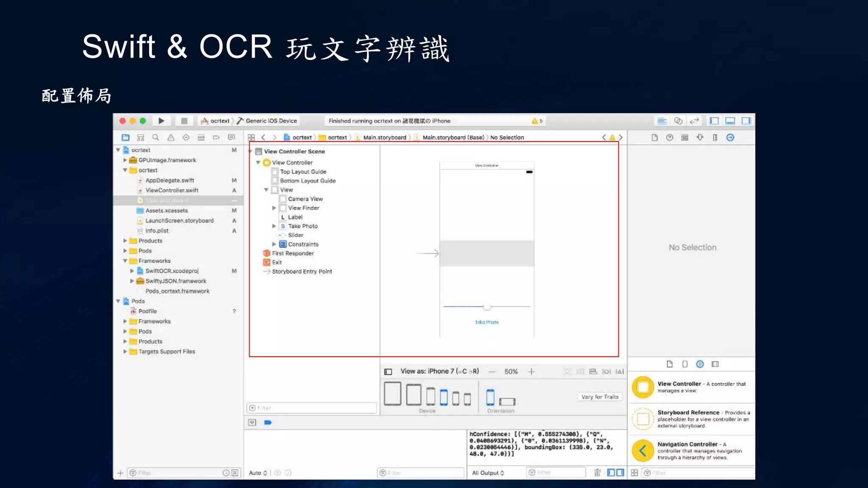Toggle the Utilities pane visibility
The height and width of the screenshot is (488, 868).
coord(746,121)
